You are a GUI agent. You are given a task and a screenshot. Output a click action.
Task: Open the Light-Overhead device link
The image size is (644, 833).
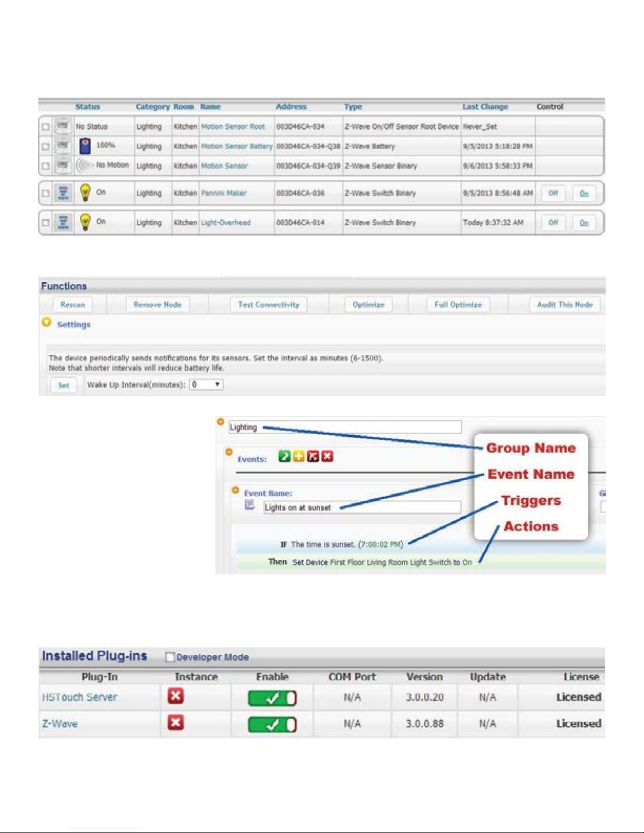(226, 223)
